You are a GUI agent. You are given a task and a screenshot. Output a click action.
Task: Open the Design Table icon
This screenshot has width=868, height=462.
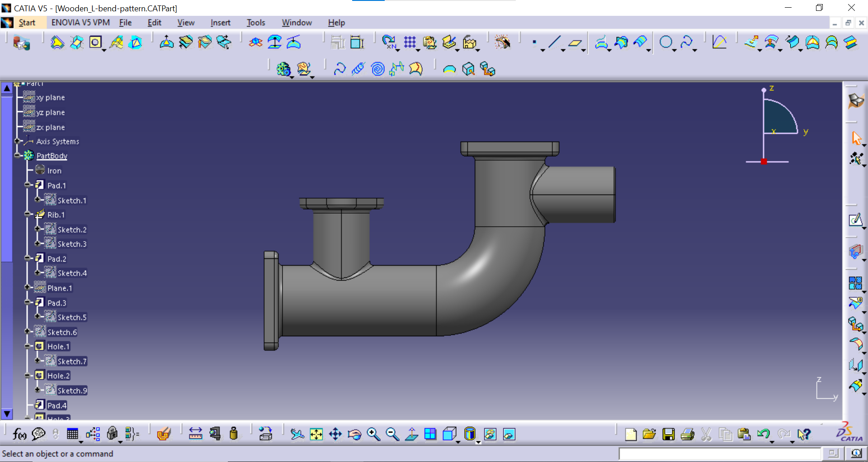(x=72, y=434)
